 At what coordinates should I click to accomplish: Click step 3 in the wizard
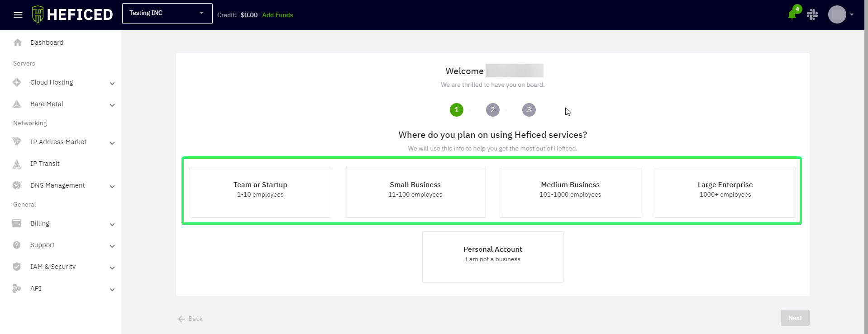tap(529, 110)
